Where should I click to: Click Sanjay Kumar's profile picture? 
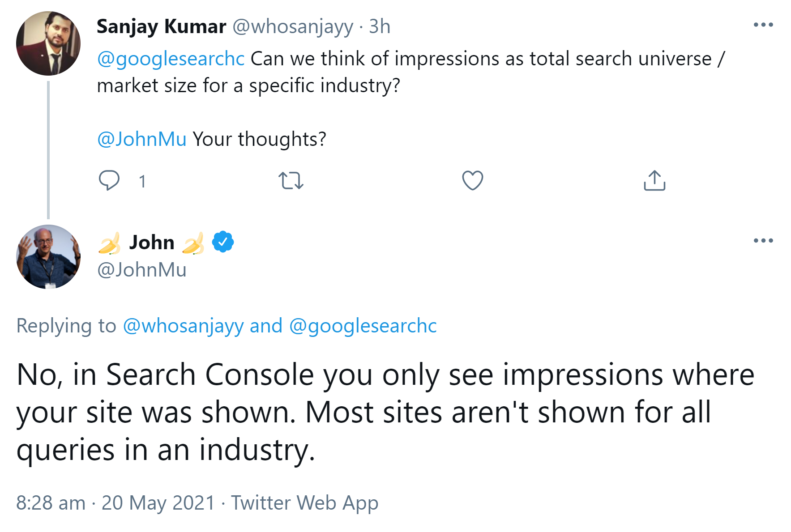48,43
